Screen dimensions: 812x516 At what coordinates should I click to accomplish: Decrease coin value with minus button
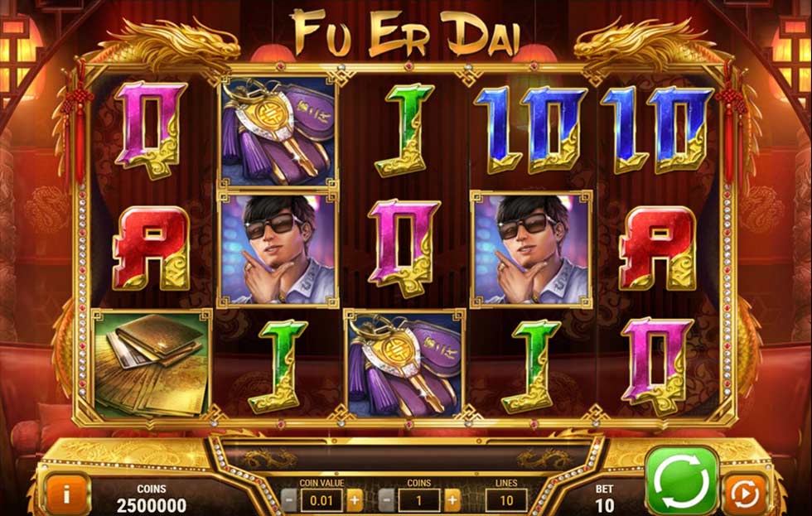pyautogui.click(x=290, y=500)
